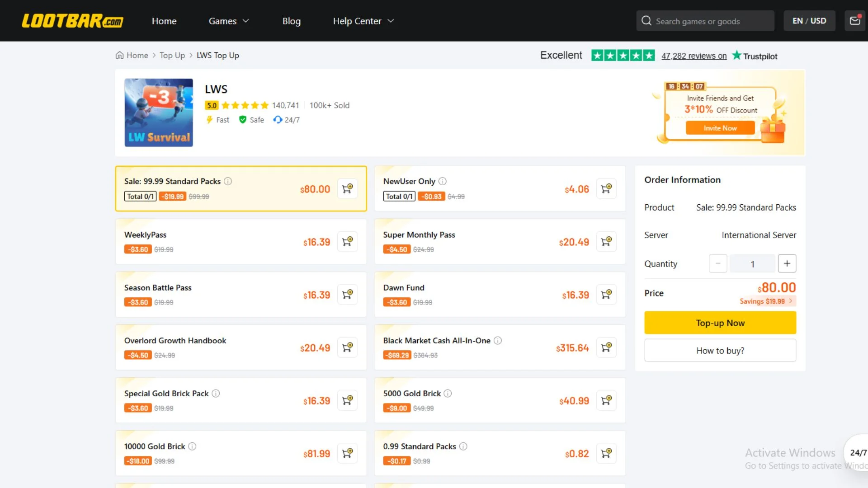The image size is (868, 488).
Task: Click the LW Survival game thumbnail
Action: coord(159,113)
